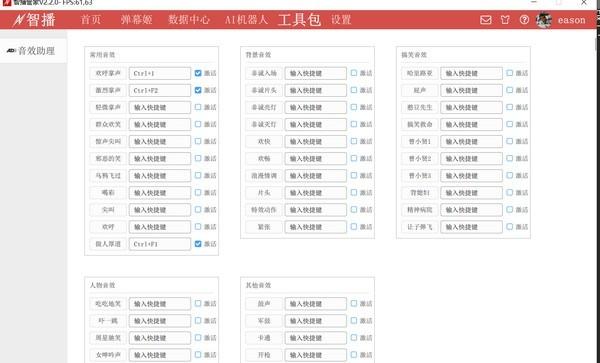Click the app icon in title bar
Screen dimensions: 600x363
[7, 3]
